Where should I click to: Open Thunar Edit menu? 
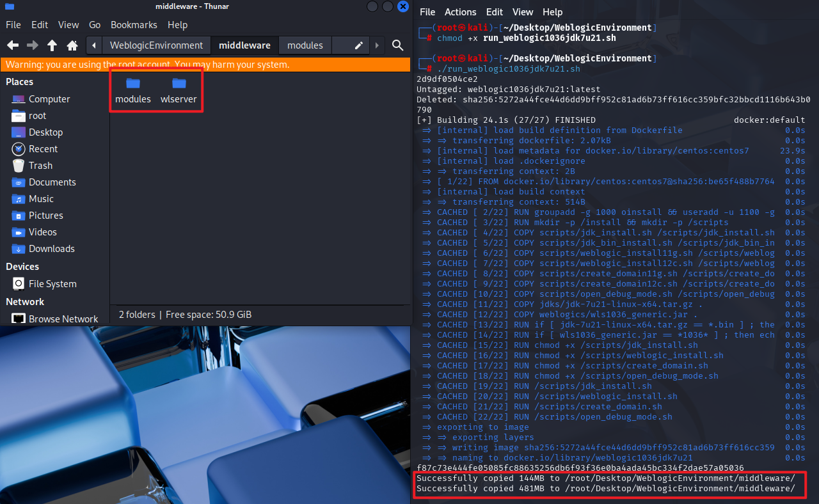40,25
